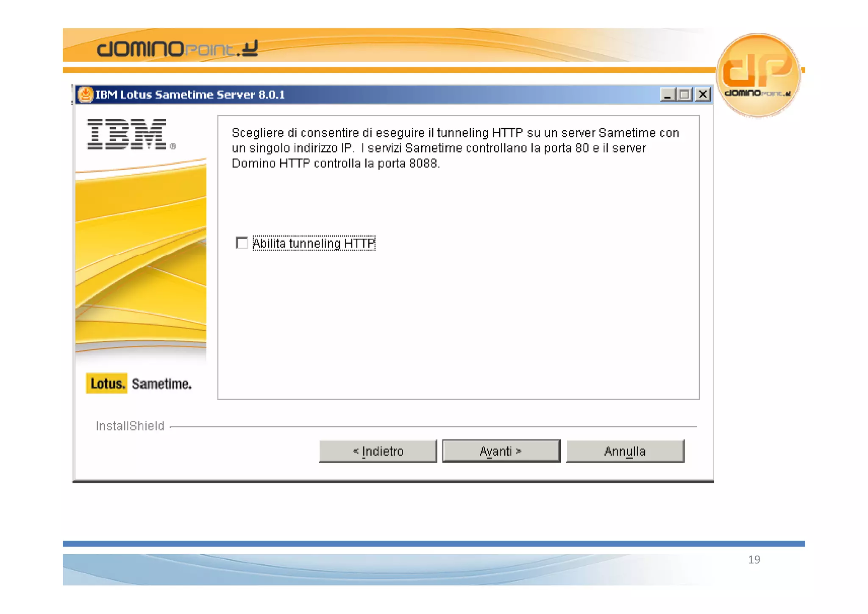Click the yellow Lotus wave artwork panel
The width and height of the screenshot is (868, 614).
(x=141, y=254)
